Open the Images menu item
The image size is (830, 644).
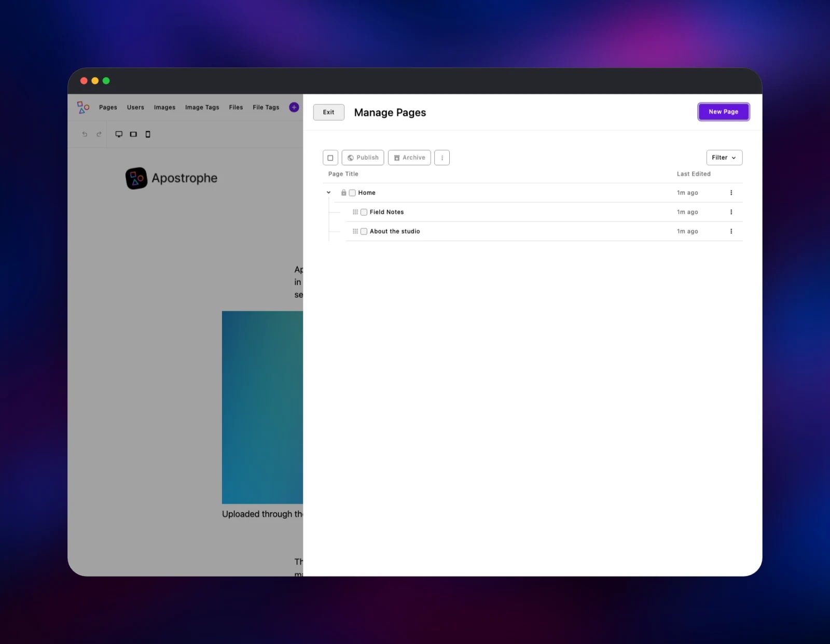coord(164,107)
